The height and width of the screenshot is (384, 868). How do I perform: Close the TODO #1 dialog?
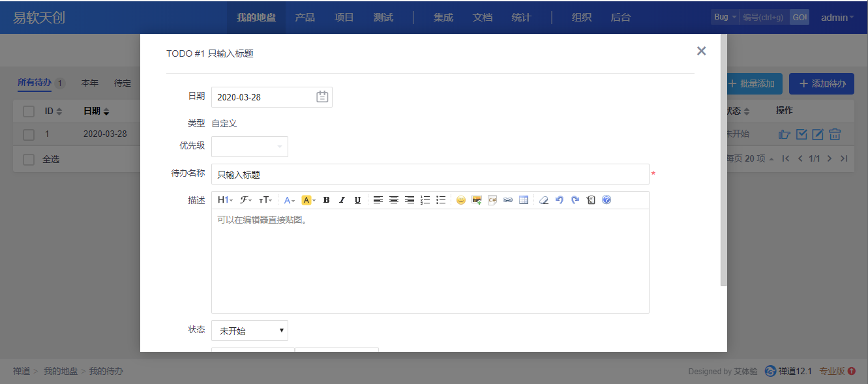pyautogui.click(x=702, y=51)
